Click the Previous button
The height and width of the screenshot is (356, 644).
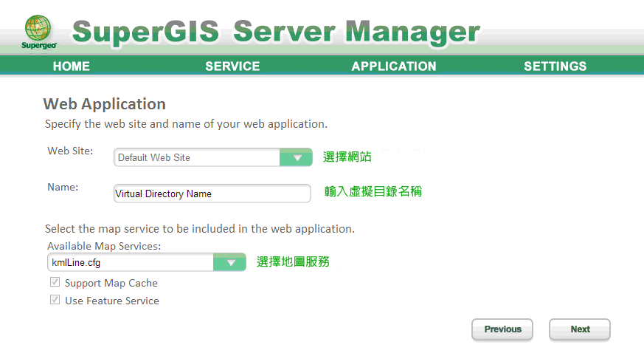click(x=502, y=329)
